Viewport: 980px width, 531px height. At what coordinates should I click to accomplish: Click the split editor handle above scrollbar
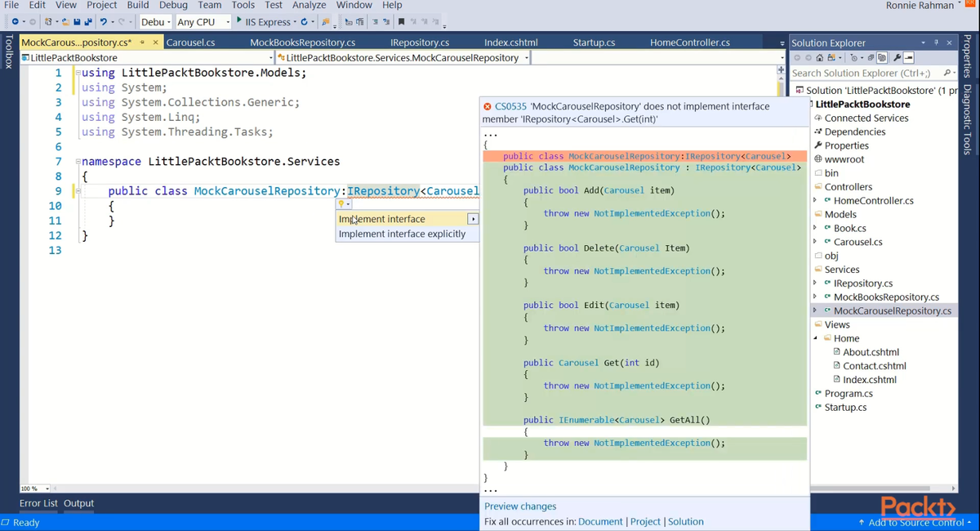781,70
